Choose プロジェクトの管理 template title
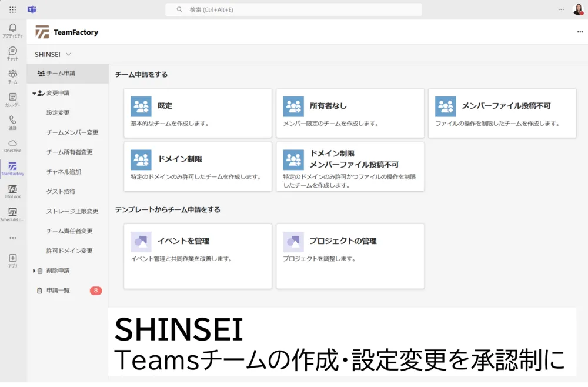 click(343, 241)
